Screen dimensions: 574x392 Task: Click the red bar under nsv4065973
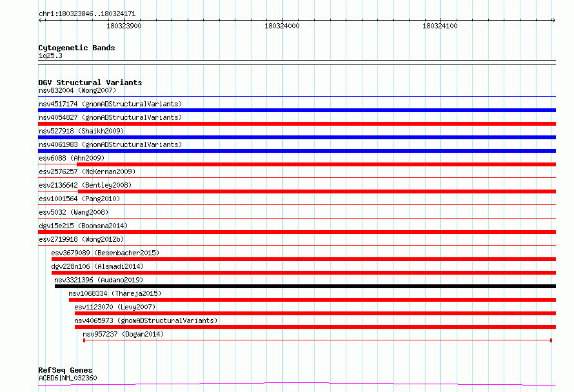tap(315, 327)
